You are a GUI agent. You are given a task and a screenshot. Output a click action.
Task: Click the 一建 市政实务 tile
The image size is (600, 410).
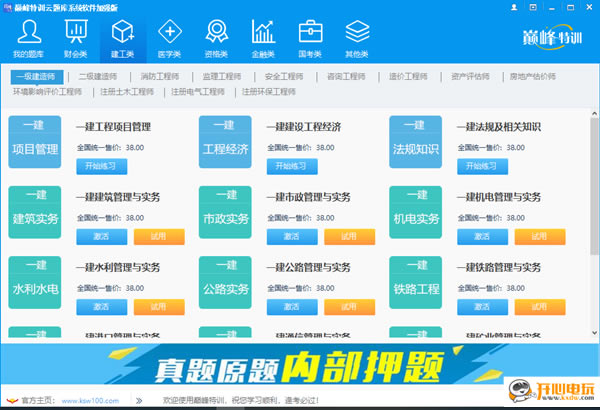point(225,212)
